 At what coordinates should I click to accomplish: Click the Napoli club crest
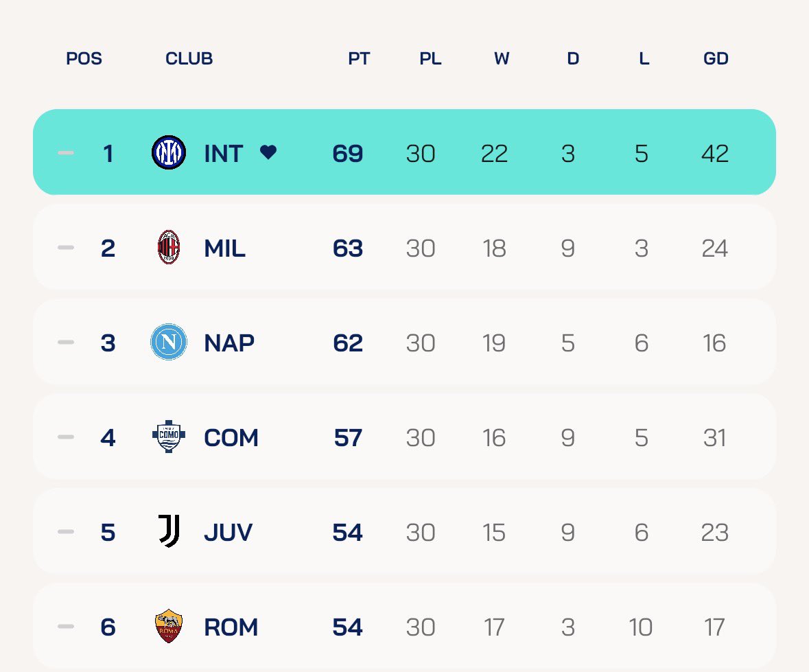pyautogui.click(x=169, y=342)
